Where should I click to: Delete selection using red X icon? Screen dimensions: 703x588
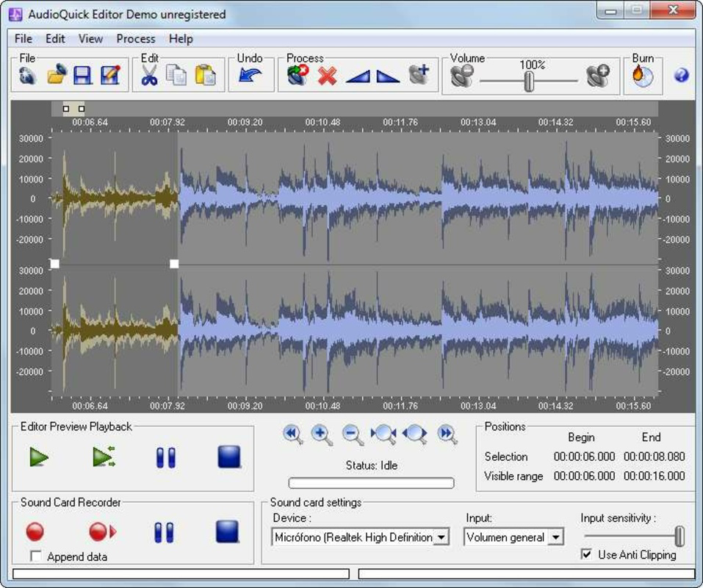click(x=328, y=76)
